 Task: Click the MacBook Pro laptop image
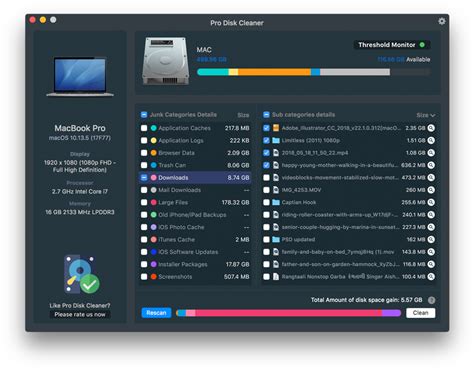point(80,77)
